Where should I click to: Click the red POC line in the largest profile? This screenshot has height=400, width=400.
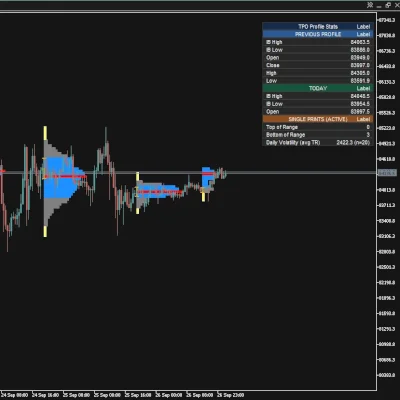click(x=65, y=176)
